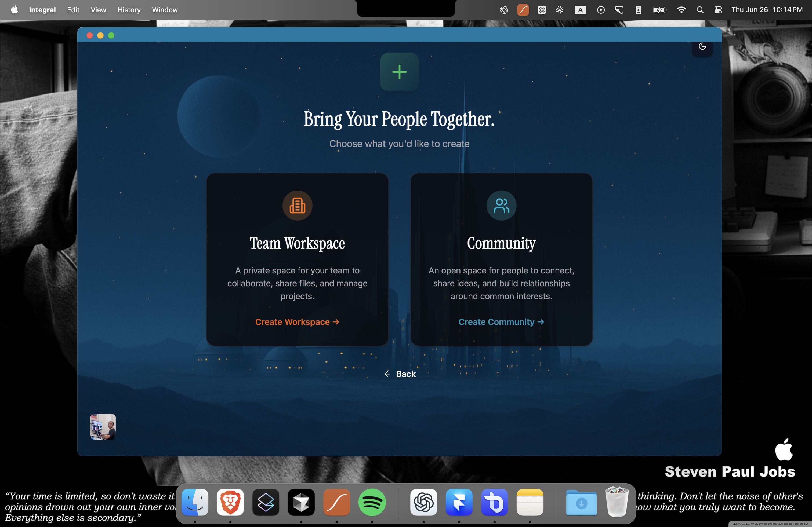This screenshot has width=812, height=527.
Task: Open the View menu
Action: [98, 10]
